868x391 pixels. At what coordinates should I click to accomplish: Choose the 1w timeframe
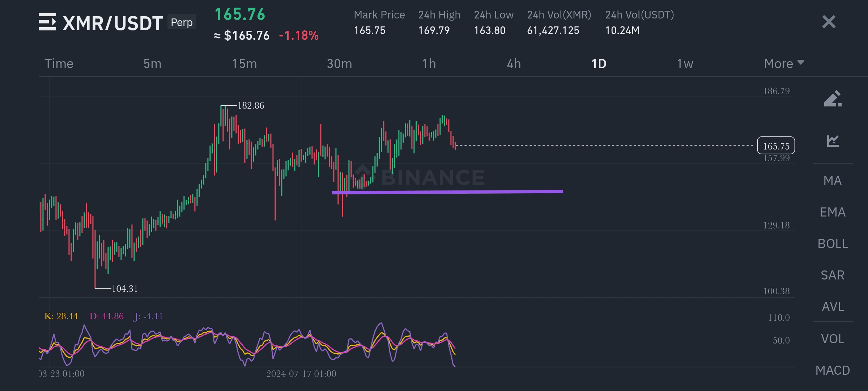685,64
